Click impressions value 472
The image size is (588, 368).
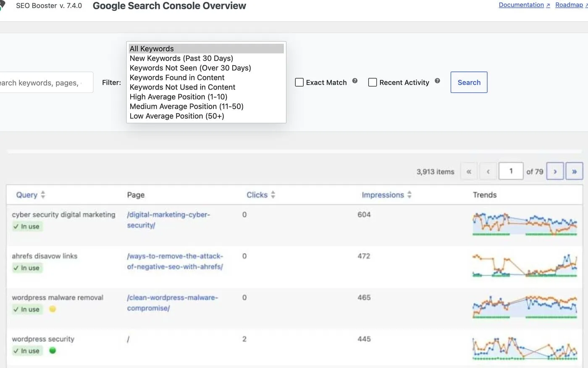pos(364,256)
